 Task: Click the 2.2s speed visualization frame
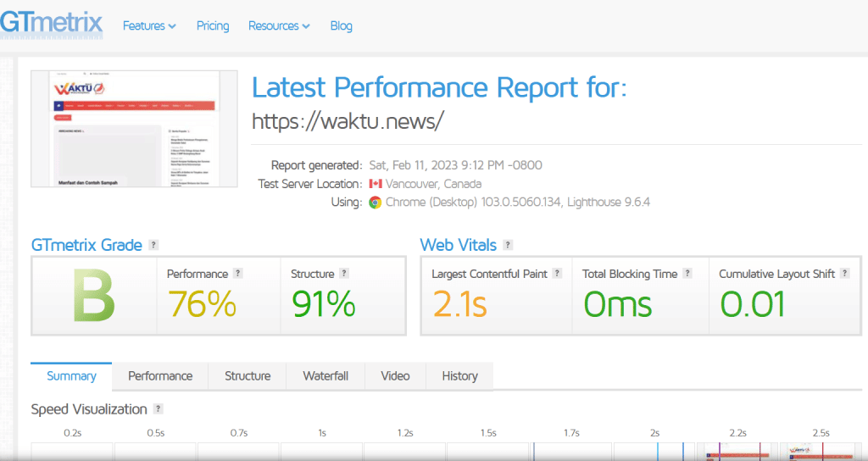tap(737, 452)
